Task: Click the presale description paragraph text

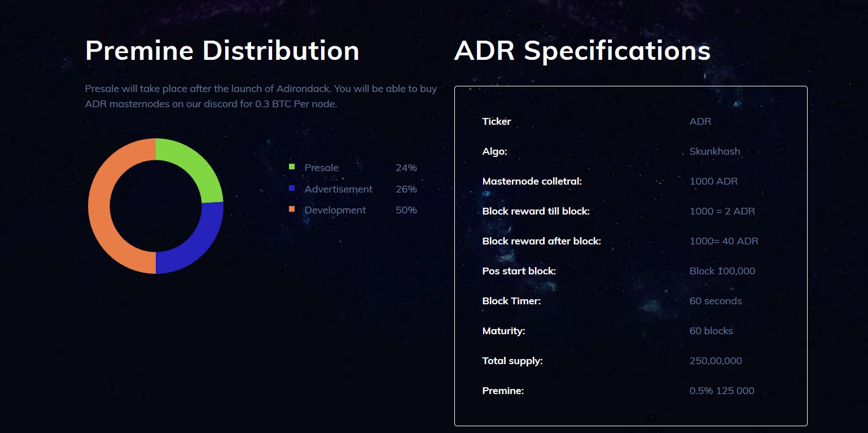Action: point(261,97)
